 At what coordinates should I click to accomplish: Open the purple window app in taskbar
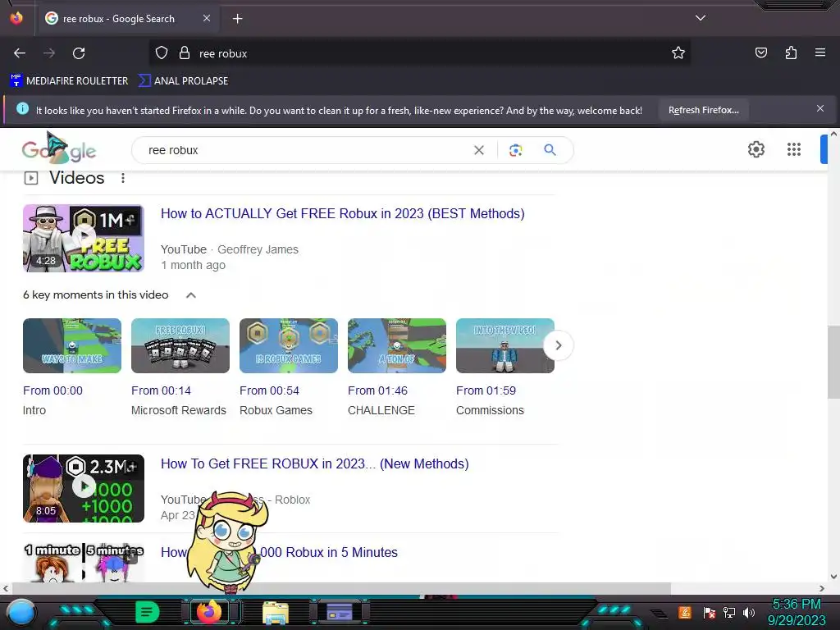pyautogui.click(x=340, y=611)
